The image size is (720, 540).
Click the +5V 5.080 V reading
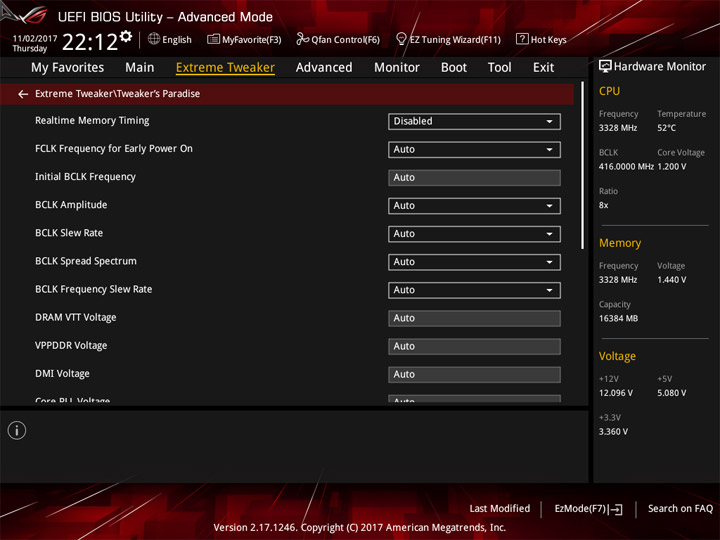point(672,393)
